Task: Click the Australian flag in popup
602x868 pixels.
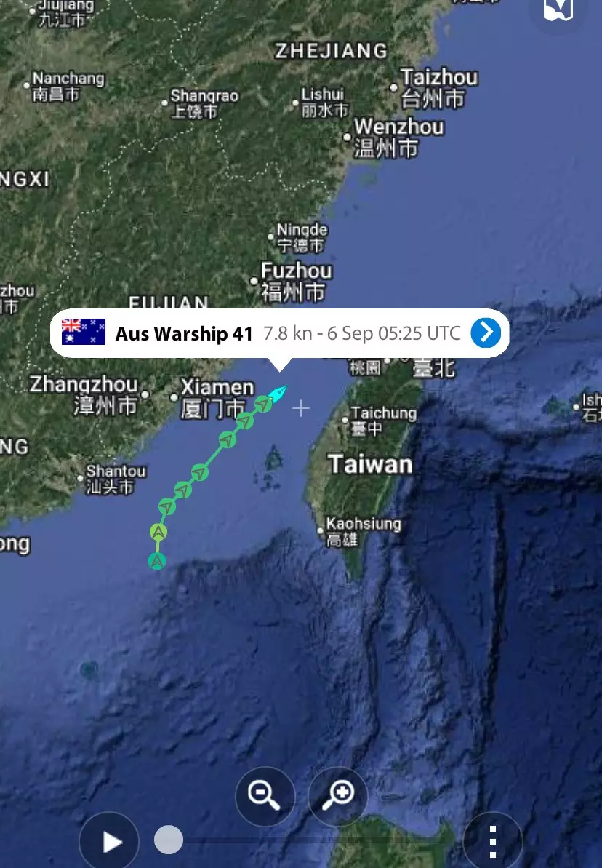Action: pos(84,333)
